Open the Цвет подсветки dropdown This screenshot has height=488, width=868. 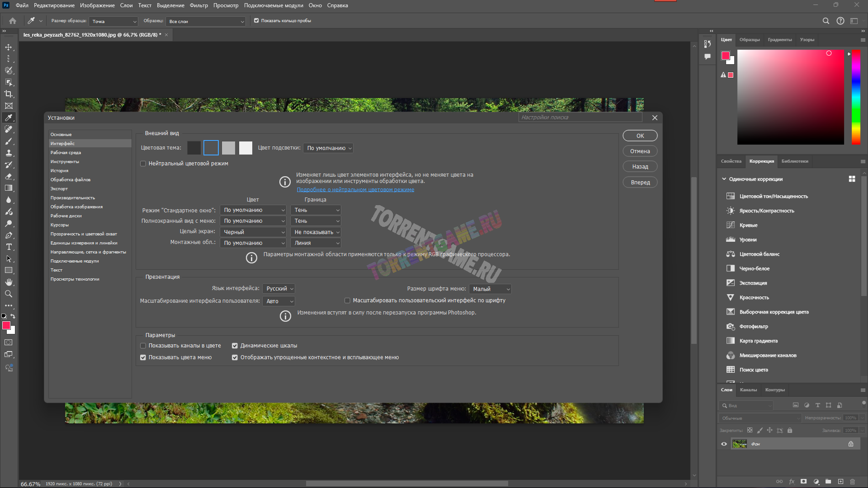point(328,148)
